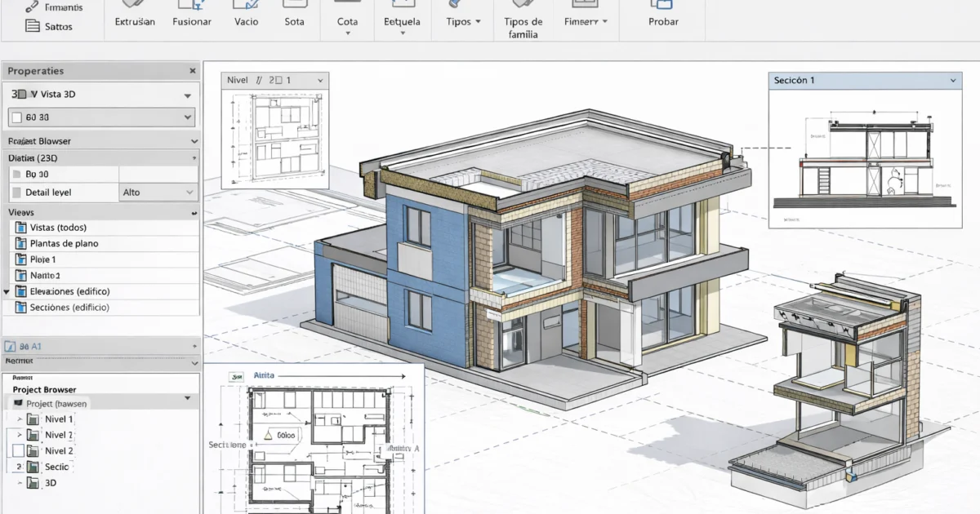
Task: Toggle the Bo 30 property checkbox
Action: [16, 174]
